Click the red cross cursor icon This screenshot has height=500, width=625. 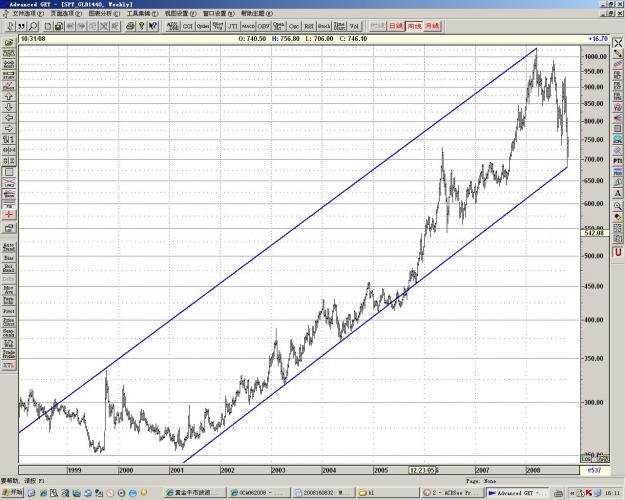[x=9, y=215]
